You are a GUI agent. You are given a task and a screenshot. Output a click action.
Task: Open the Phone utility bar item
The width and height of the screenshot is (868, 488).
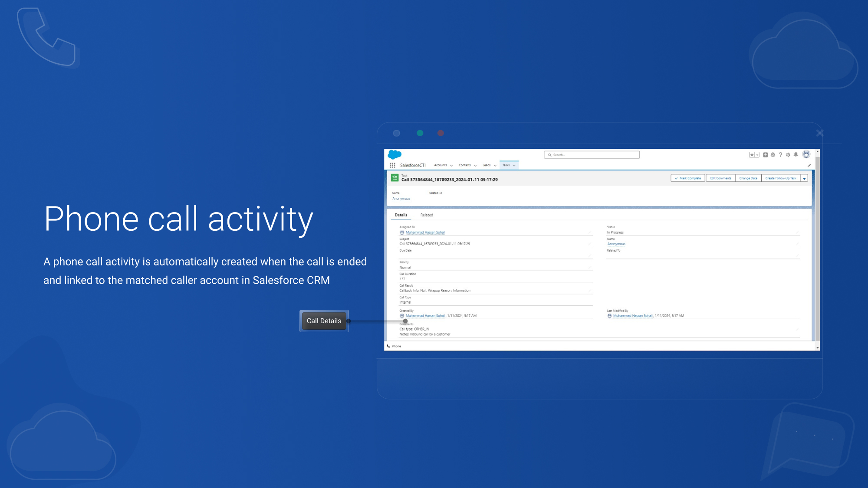pos(394,346)
